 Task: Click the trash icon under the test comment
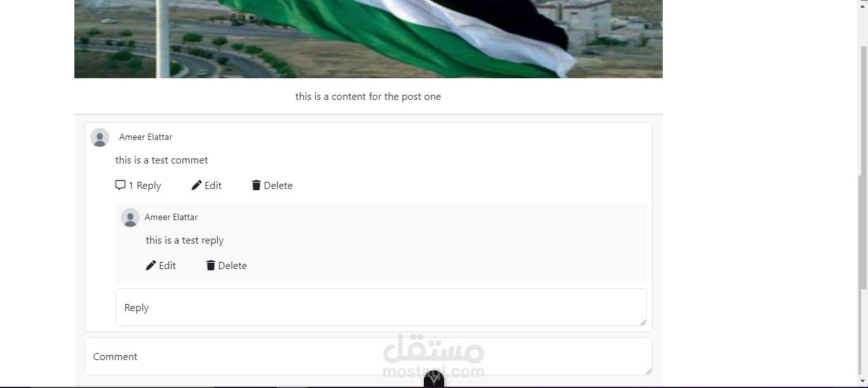(x=256, y=185)
